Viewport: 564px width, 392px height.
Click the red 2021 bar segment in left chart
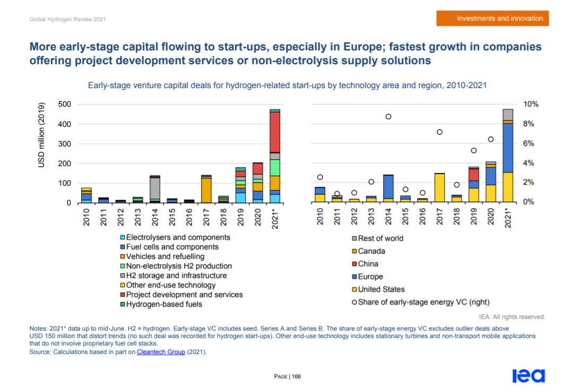click(x=274, y=132)
